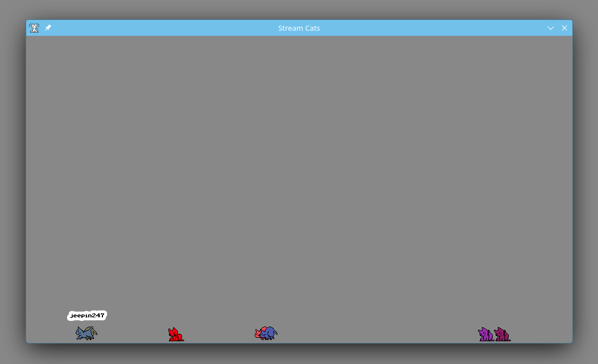Click the empty floor right of the magenta cat

click(x=541, y=336)
